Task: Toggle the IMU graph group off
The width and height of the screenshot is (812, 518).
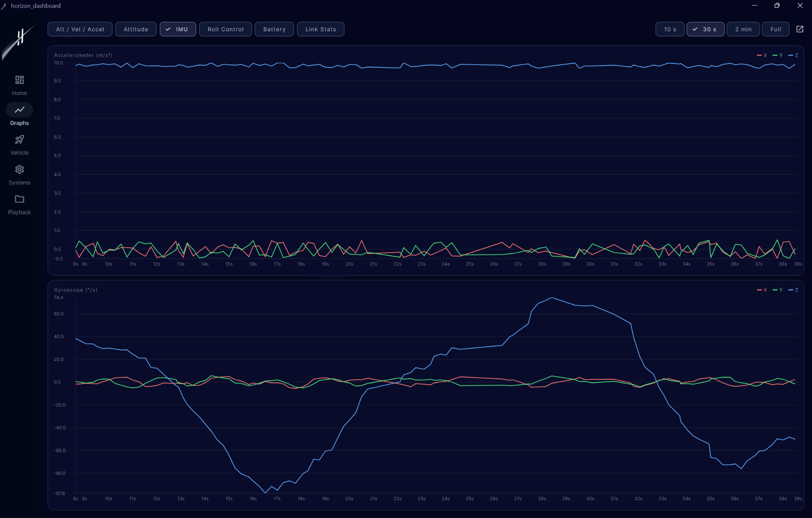Action: (178, 29)
